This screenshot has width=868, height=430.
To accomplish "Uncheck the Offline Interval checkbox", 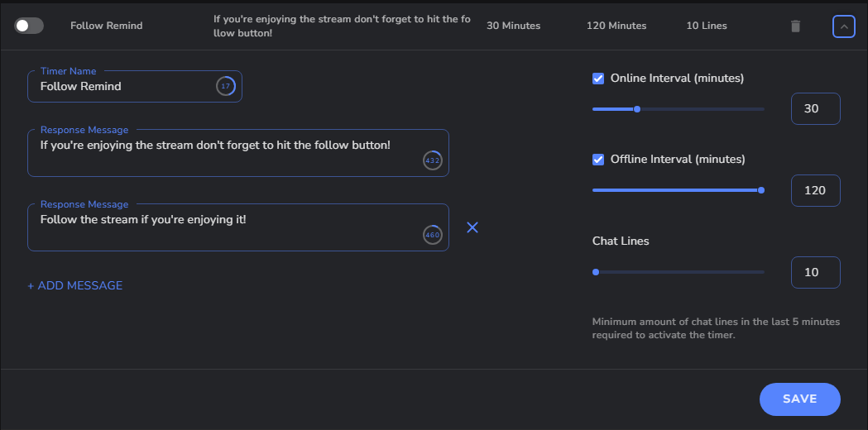I will [598, 160].
